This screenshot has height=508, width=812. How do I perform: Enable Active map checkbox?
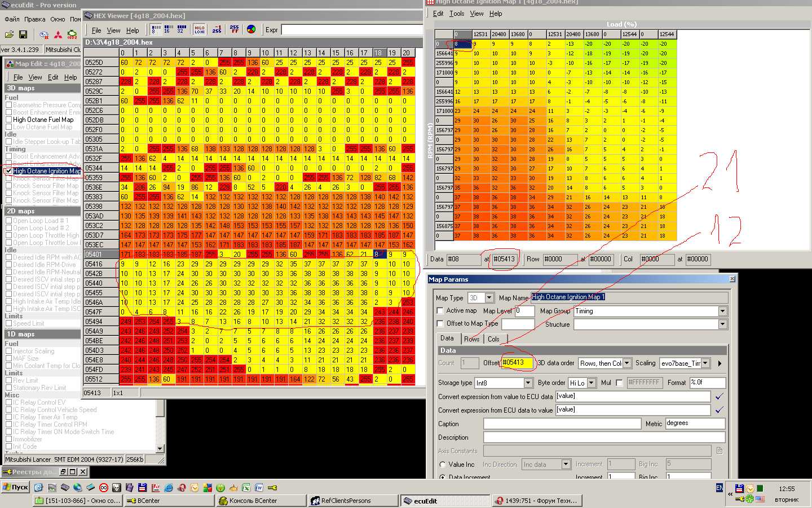[x=440, y=310]
